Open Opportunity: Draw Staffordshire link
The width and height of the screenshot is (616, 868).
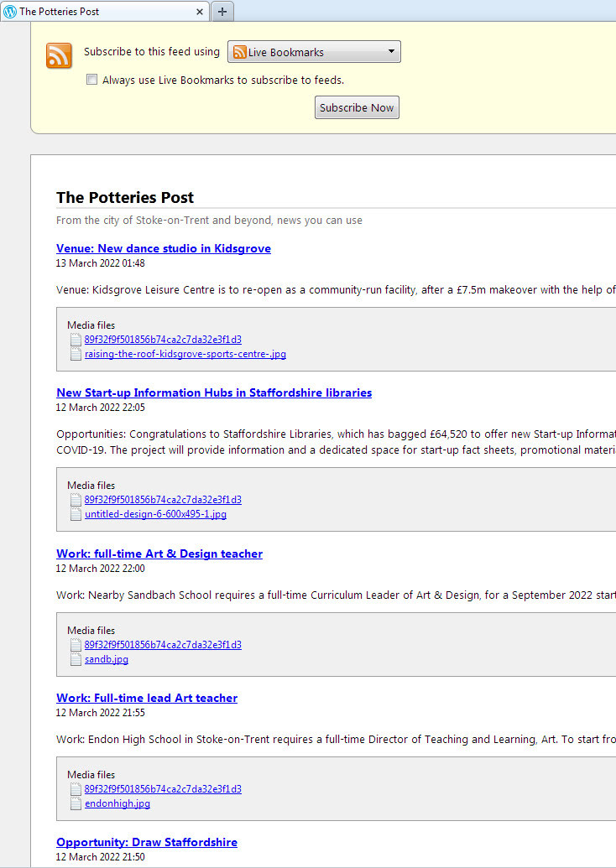tap(146, 842)
